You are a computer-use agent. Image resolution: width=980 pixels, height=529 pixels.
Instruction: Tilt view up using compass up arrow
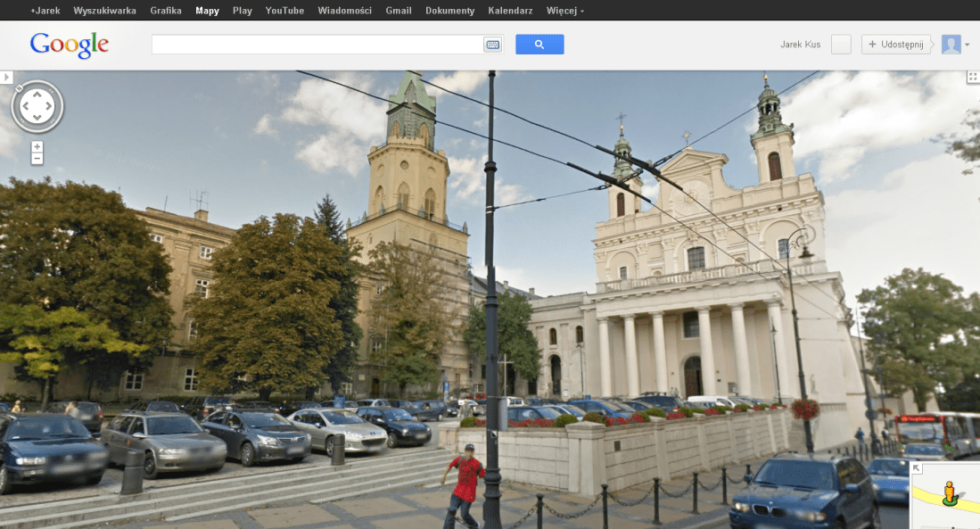point(37,95)
